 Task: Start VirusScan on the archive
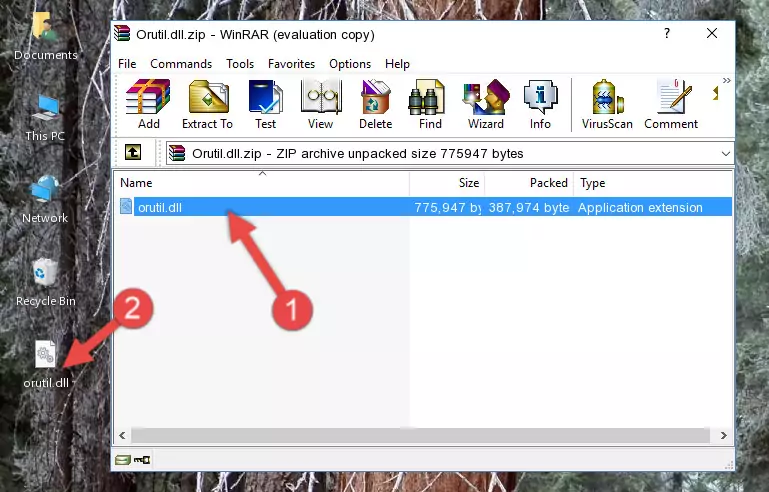(x=607, y=104)
